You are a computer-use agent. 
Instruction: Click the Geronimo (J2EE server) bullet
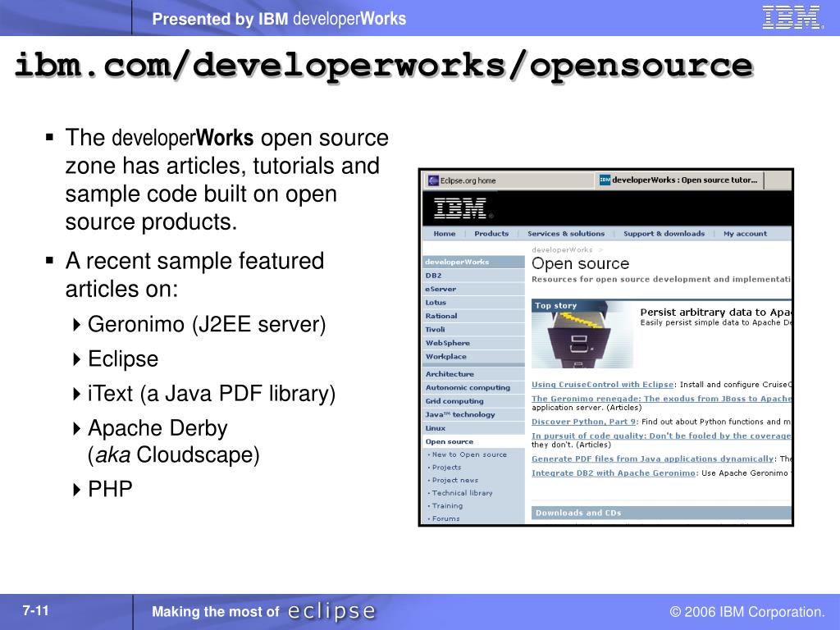(206, 324)
